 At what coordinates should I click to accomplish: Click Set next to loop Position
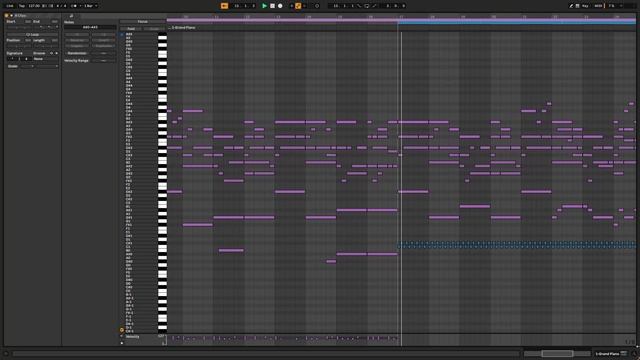pos(28,40)
